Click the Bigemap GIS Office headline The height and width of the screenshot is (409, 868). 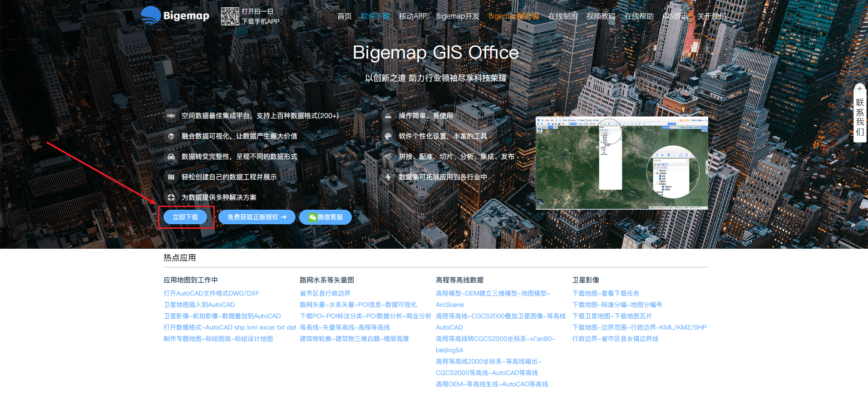[436, 53]
